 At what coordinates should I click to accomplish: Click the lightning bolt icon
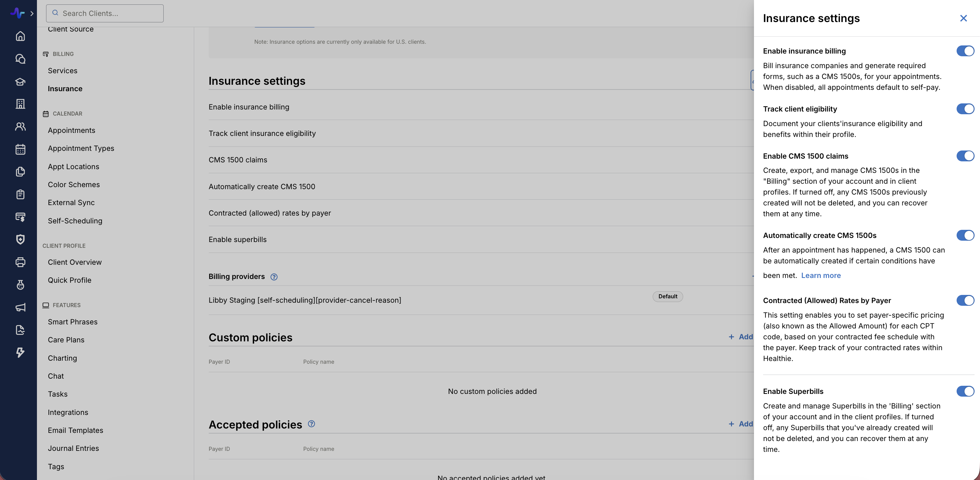pyautogui.click(x=20, y=353)
